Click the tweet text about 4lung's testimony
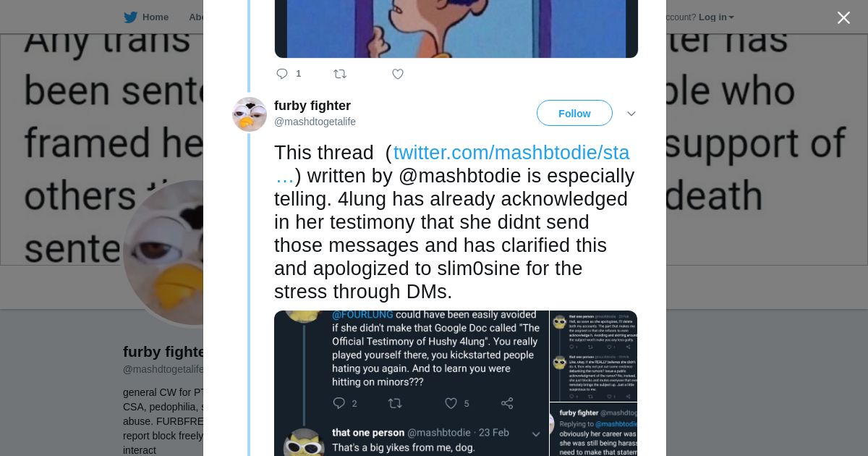Image resolution: width=868 pixels, height=456 pixels. click(454, 234)
